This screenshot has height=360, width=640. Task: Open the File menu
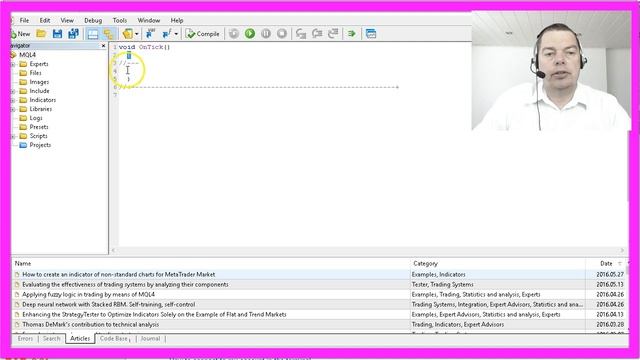coord(24,20)
